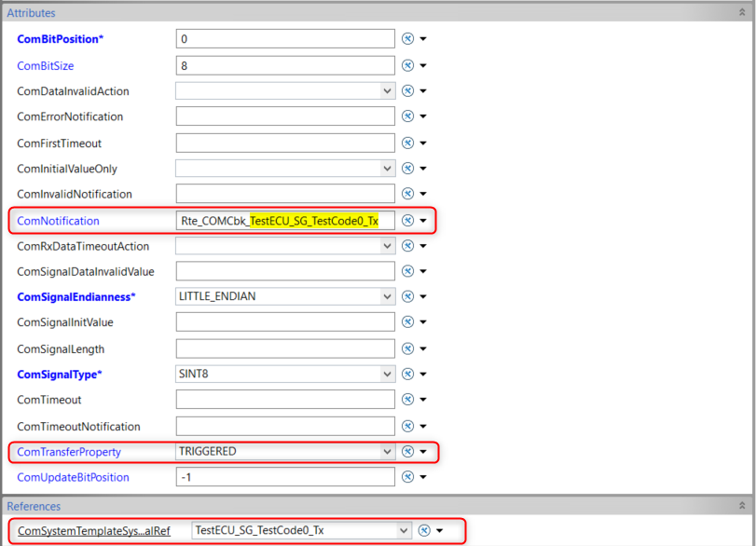Click the tool icon beside ComUpdateBitPosition
The width and height of the screenshot is (756, 546).
point(408,477)
